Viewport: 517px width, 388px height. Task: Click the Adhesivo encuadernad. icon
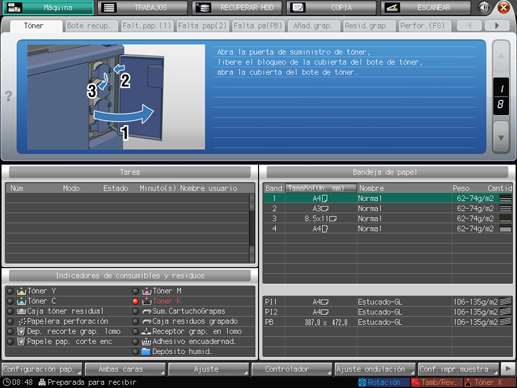click(146, 341)
